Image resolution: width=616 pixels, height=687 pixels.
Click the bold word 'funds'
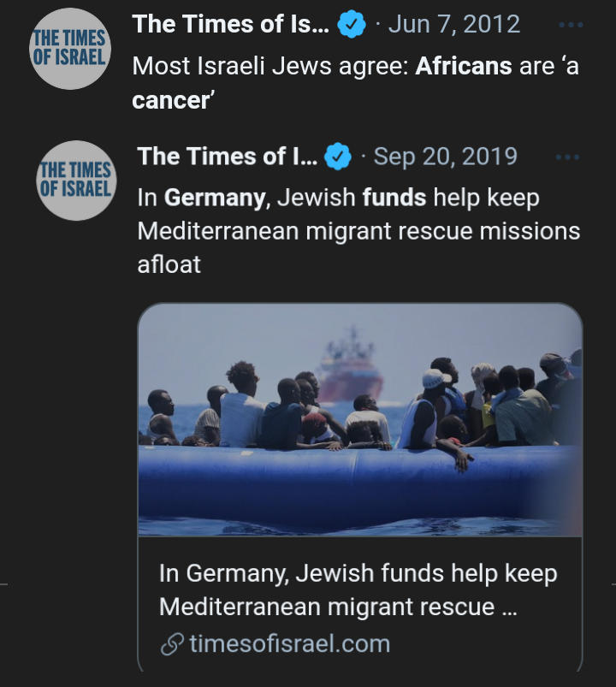click(x=394, y=198)
